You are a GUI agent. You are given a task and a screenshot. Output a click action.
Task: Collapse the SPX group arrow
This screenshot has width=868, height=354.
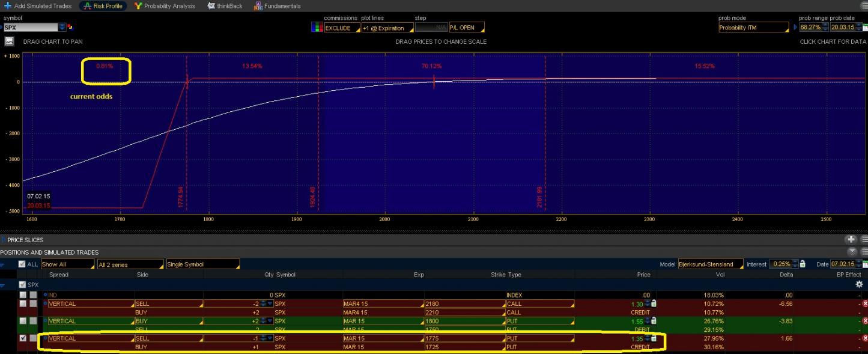(3, 285)
